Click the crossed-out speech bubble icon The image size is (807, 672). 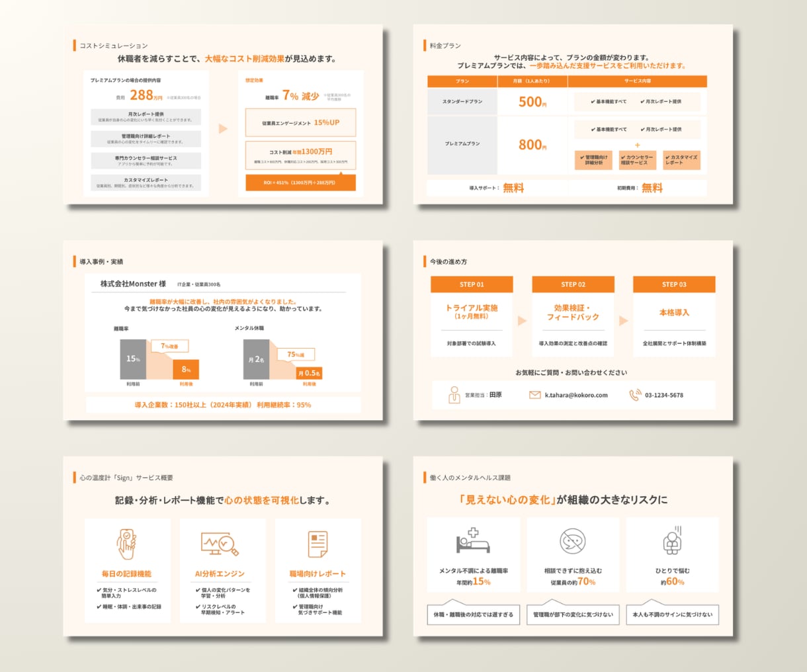coord(573,541)
